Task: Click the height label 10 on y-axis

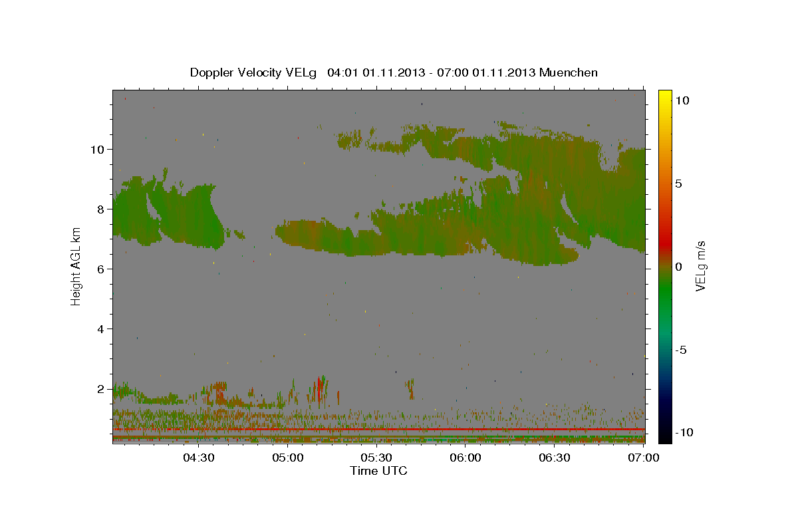Action: 97,149
